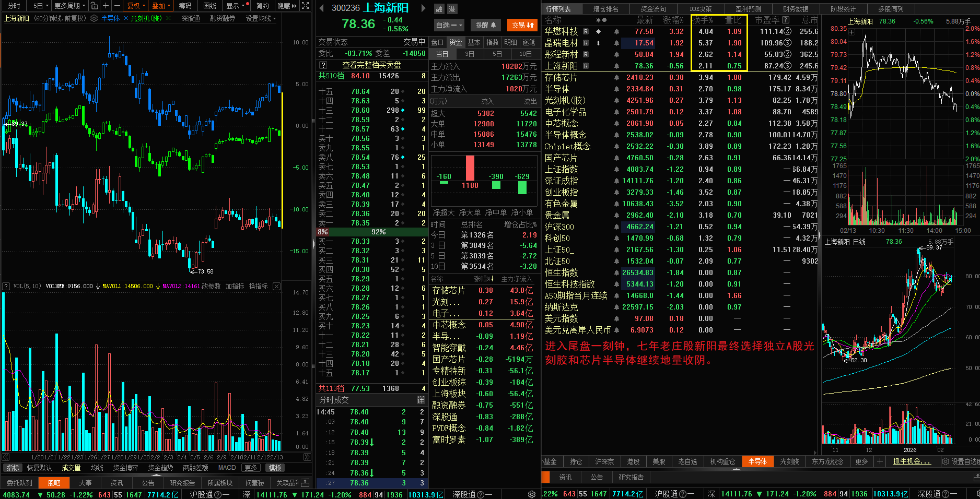Toggle the 两融差额 indicator
This screenshot has width=980, height=499.
(x=195, y=468)
